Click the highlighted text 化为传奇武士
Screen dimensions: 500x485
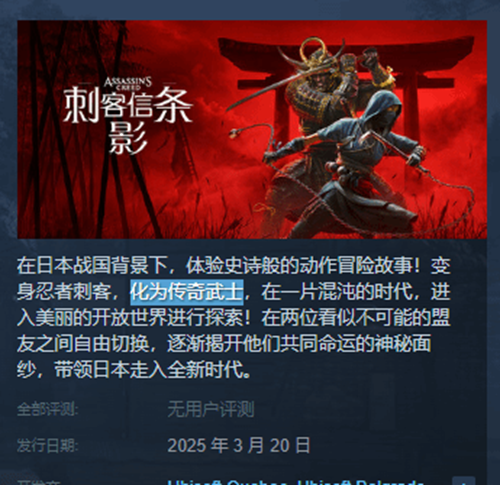click(x=187, y=292)
